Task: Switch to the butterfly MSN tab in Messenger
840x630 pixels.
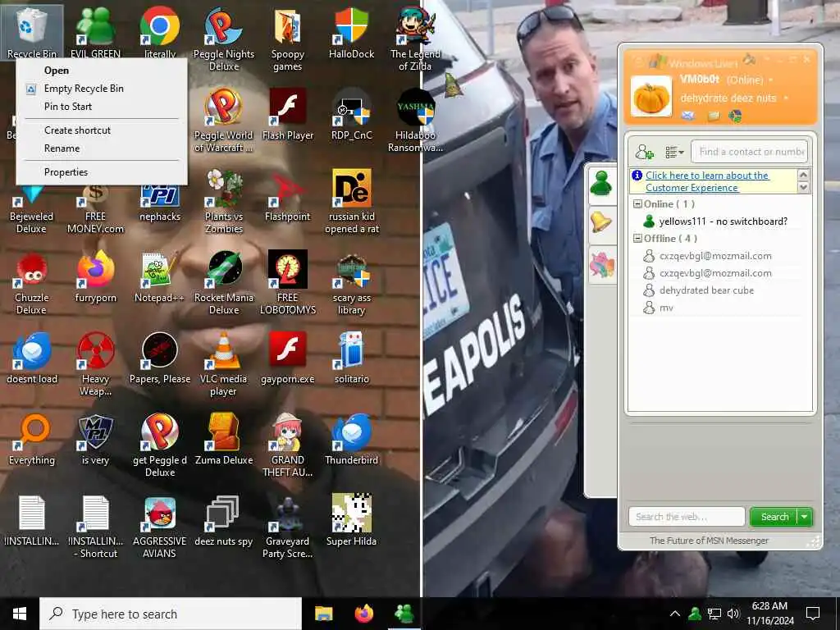Action: tap(601, 265)
